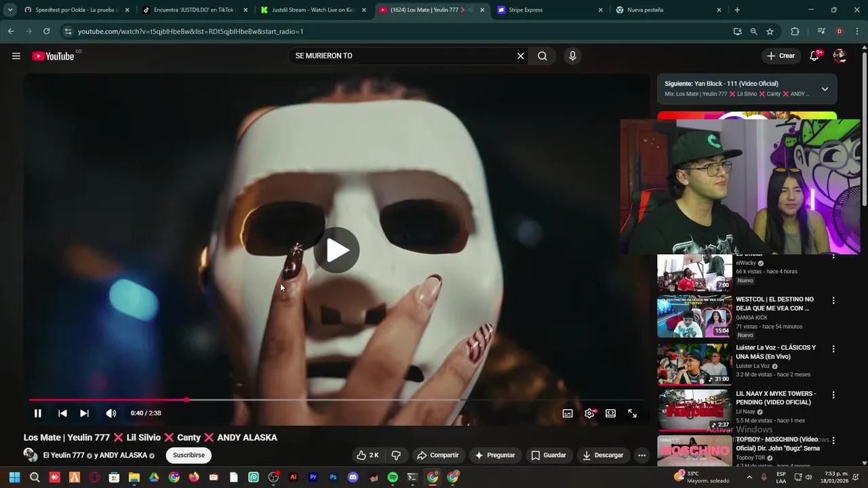
Task: Expand the Siguiente mix queue chevron
Action: click(825, 89)
